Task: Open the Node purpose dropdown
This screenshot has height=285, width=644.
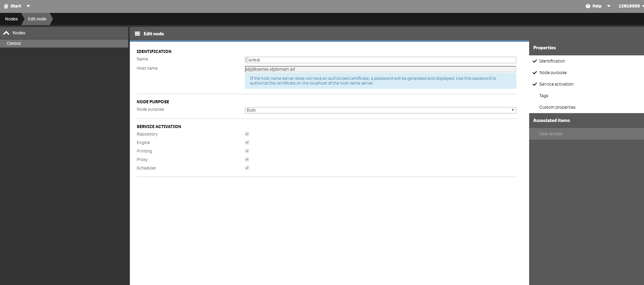Action: coord(380,110)
